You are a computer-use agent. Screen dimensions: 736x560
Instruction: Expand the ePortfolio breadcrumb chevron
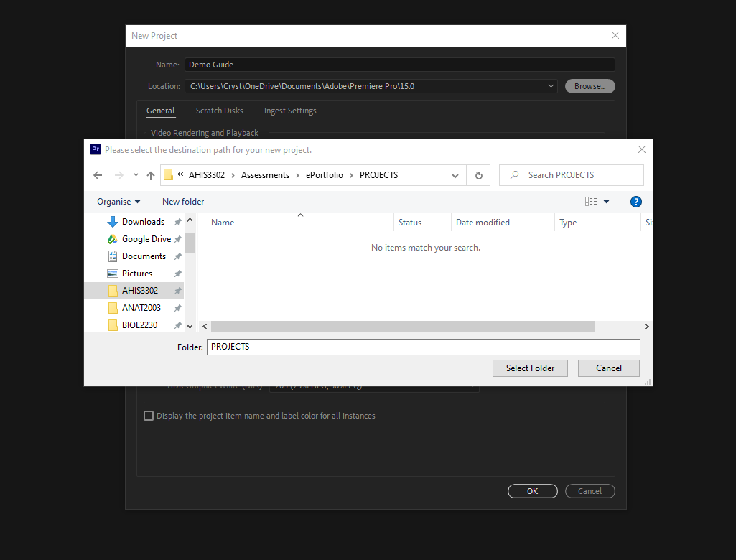pyautogui.click(x=351, y=176)
